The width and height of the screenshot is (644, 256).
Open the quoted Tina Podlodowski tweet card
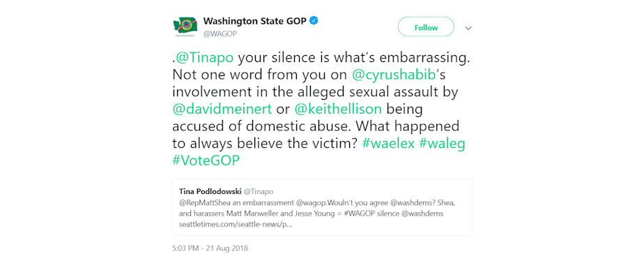click(x=323, y=207)
